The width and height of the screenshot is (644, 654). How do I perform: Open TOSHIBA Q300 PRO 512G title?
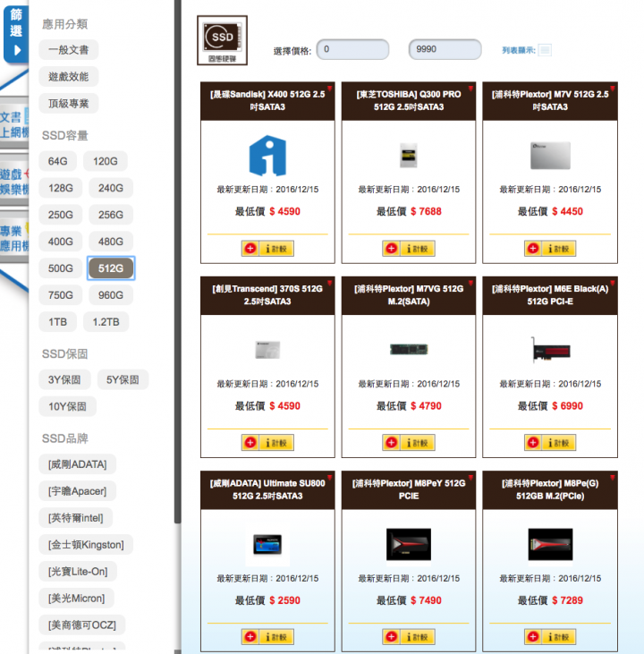coord(409,100)
